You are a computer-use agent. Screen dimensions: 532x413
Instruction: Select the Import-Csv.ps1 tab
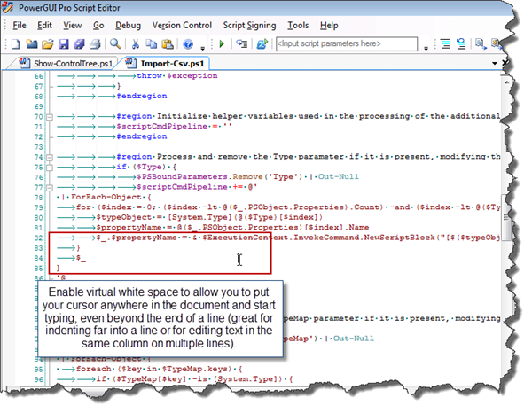(x=166, y=64)
